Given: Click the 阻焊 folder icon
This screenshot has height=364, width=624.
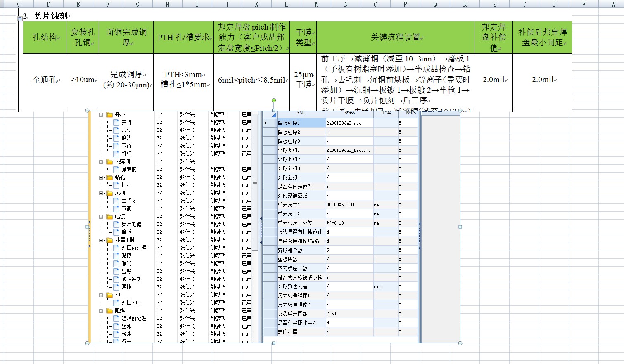Looking at the screenshot, I should coord(109,311).
